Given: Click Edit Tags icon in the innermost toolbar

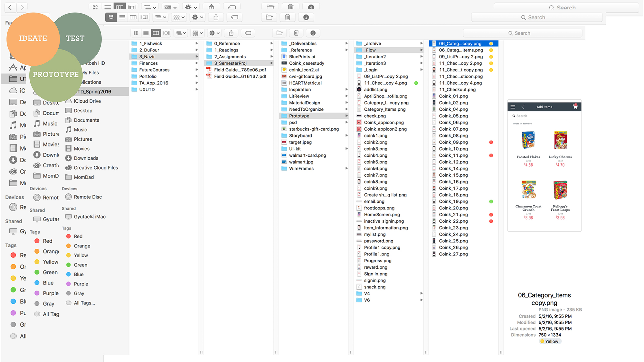Looking at the screenshot, I should (x=248, y=33).
